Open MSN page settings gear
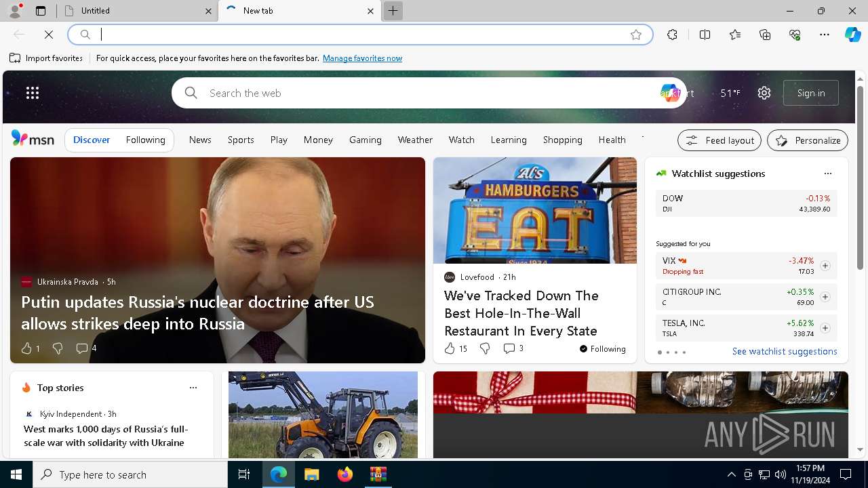The image size is (868, 488). [764, 93]
